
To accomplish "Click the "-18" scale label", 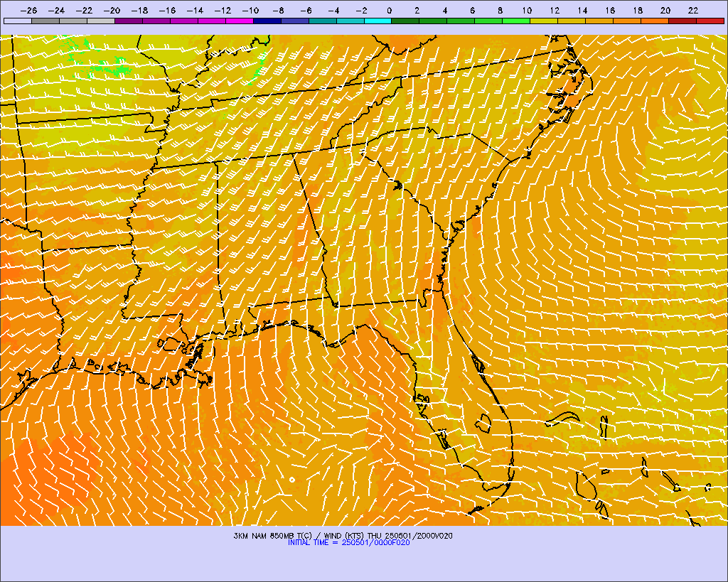I will click(140, 11).
